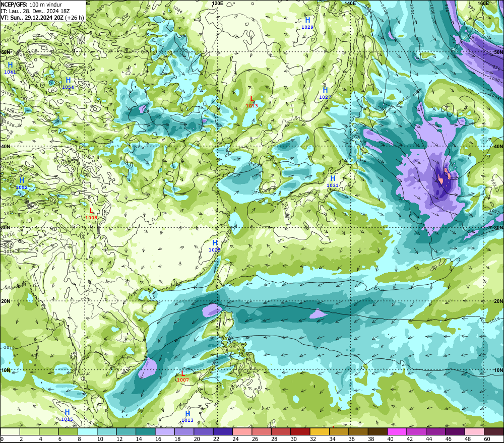Click the light pink 48–60 legend swatch

pos(474,431)
